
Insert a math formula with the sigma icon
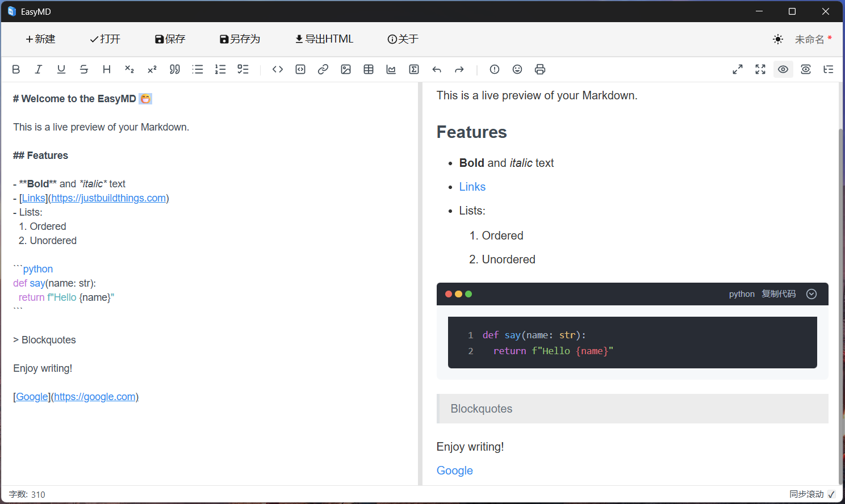pos(414,69)
